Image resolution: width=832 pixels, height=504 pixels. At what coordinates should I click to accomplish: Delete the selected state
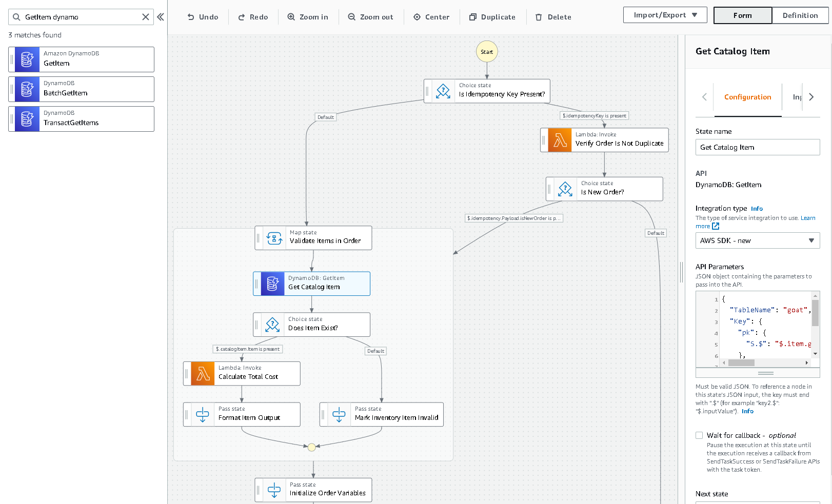pyautogui.click(x=553, y=17)
